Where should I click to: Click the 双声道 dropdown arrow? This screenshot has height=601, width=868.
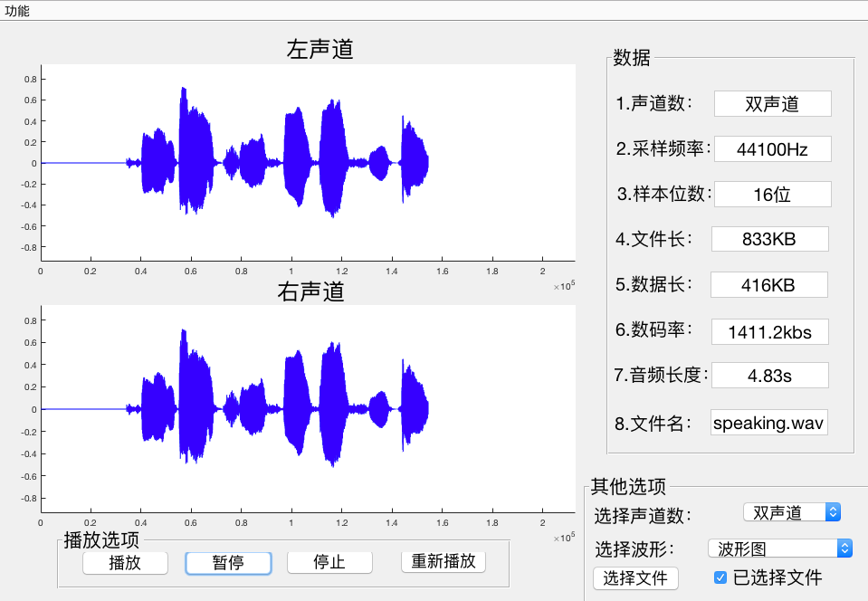pos(834,511)
